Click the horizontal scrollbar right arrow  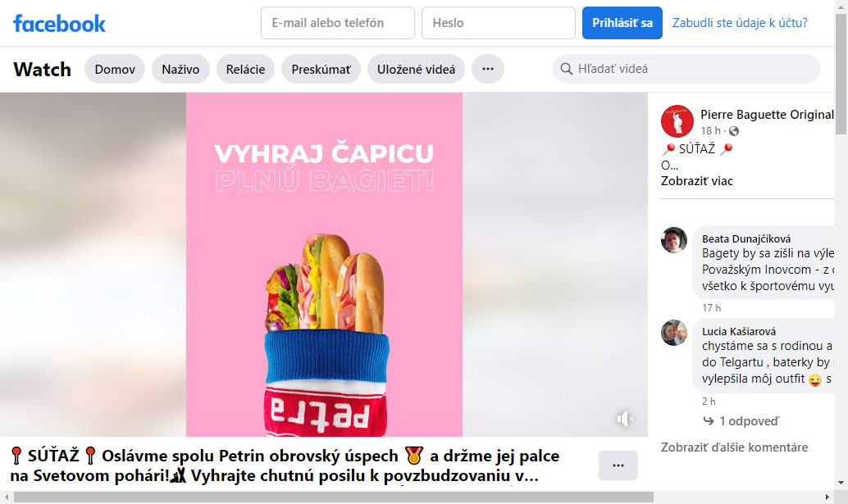pyautogui.click(x=827, y=497)
